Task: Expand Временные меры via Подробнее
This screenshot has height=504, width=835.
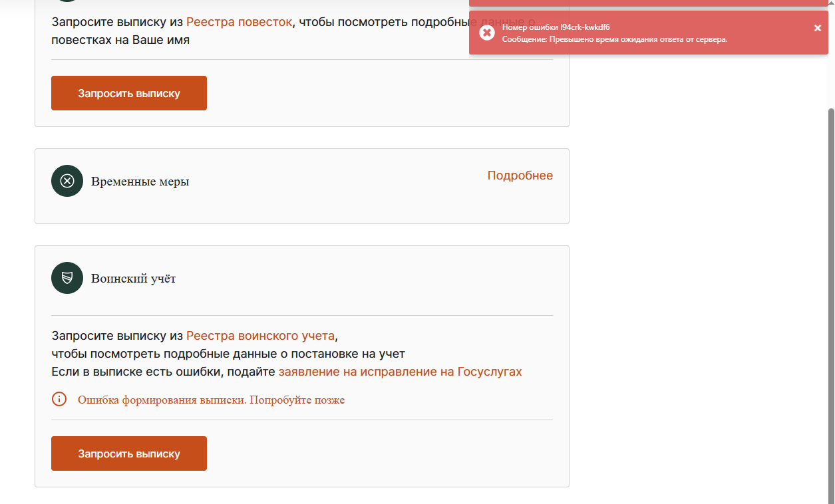Action: [x=520, y=176]
